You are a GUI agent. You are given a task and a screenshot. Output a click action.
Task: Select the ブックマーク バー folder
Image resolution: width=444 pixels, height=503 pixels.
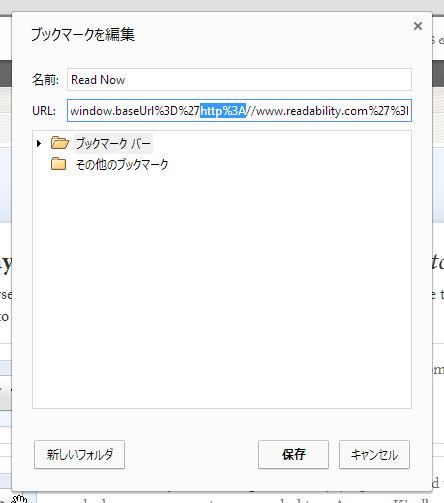[113, 144]
